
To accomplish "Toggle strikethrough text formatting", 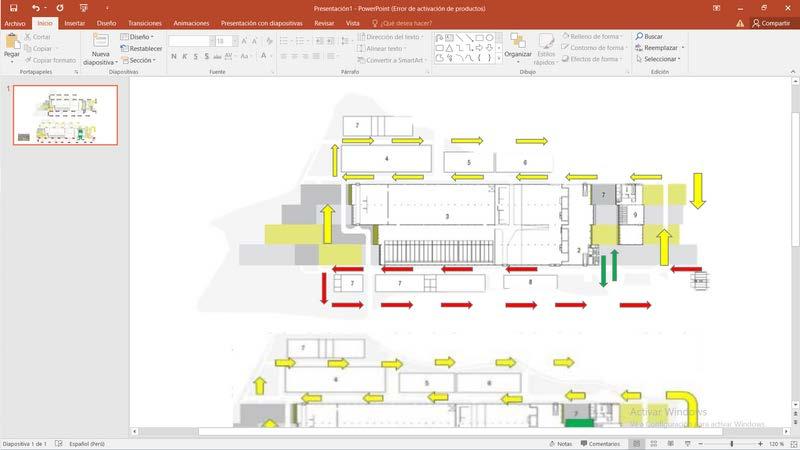I will (x=217, y=56).
